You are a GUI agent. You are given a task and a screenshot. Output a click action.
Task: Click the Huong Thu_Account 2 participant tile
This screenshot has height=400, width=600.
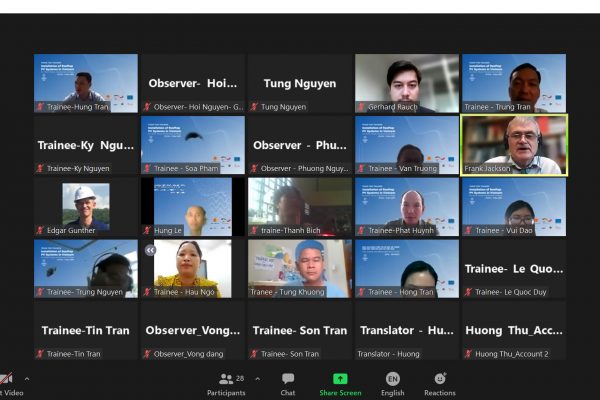514,330
